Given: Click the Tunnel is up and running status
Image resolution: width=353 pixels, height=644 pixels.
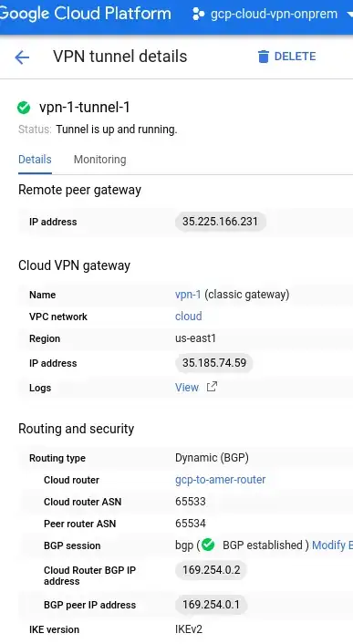Looking at the screenshot, I should [117, 130].
